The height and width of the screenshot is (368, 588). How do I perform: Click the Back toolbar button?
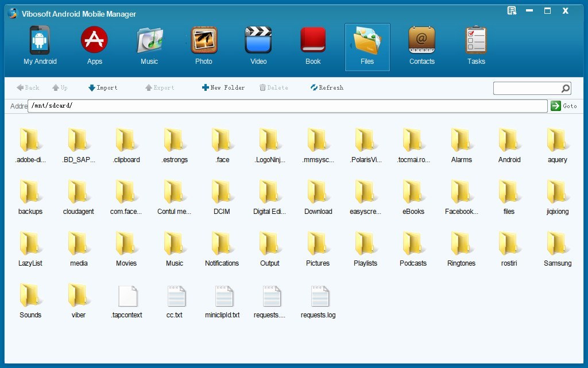[28, 87]
